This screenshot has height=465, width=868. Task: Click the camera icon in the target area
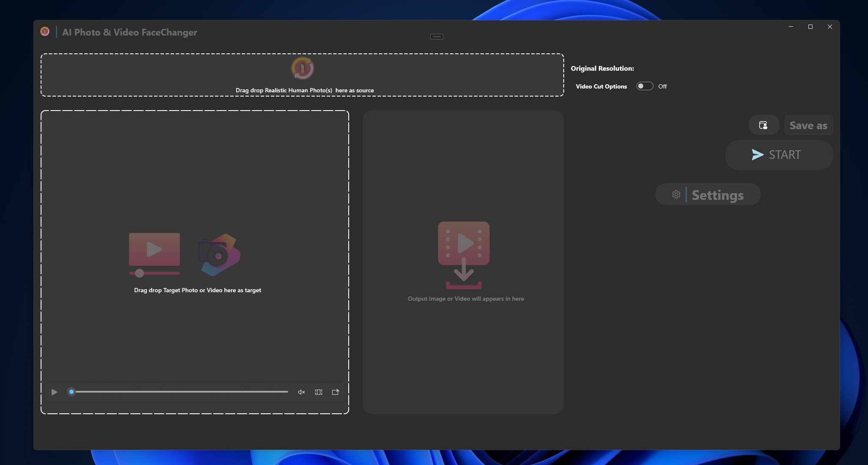point(218,255)
